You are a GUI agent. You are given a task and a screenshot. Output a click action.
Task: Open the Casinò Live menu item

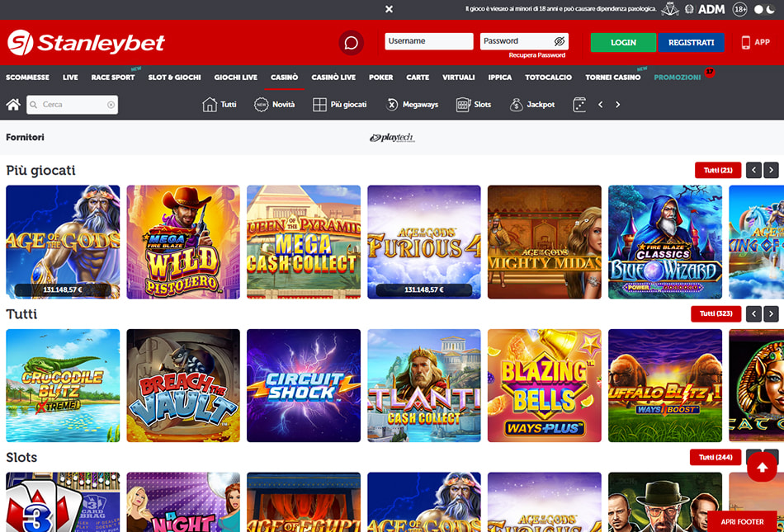[x=333, y=78]
